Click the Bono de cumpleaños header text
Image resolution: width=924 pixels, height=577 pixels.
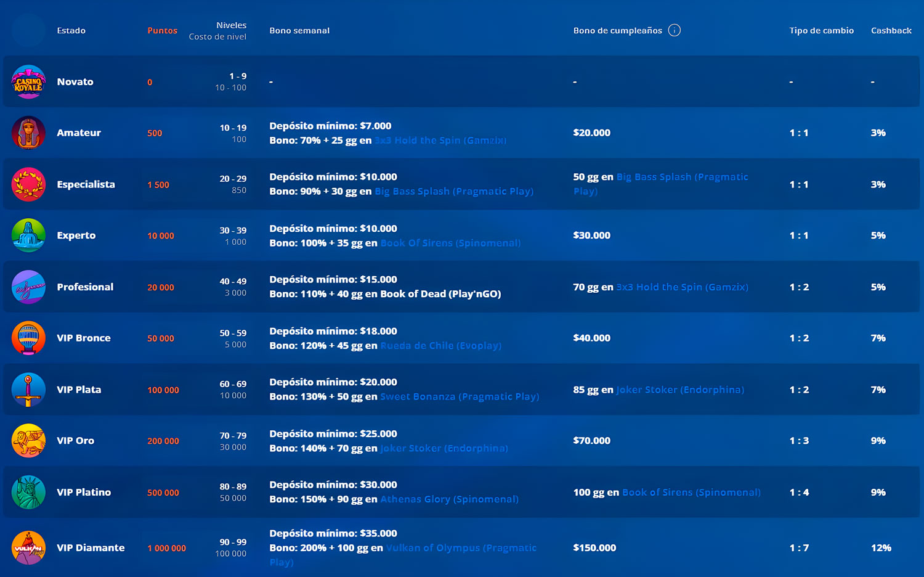tap(618, 30)
